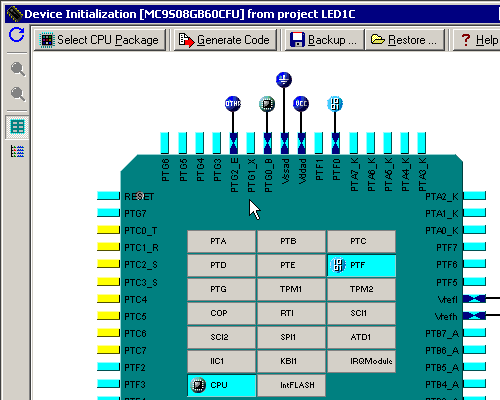Click Generate Code button

(x=225, y=40)
